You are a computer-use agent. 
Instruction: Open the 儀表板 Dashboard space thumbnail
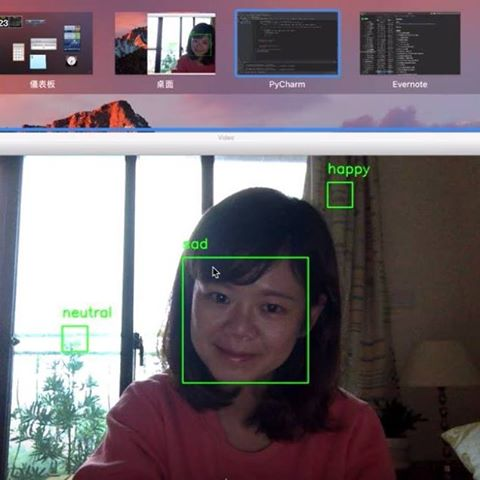pos(46,43)
